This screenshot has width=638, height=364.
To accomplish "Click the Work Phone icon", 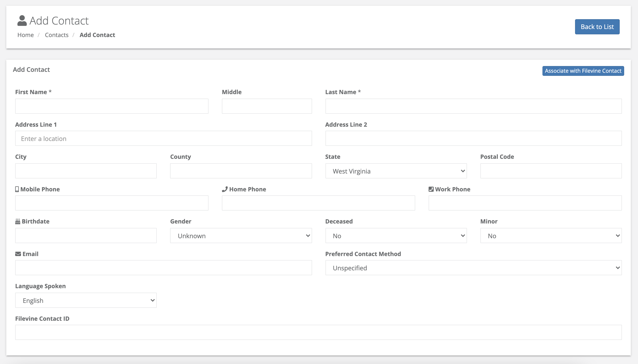I will click(x=431, y=189).
